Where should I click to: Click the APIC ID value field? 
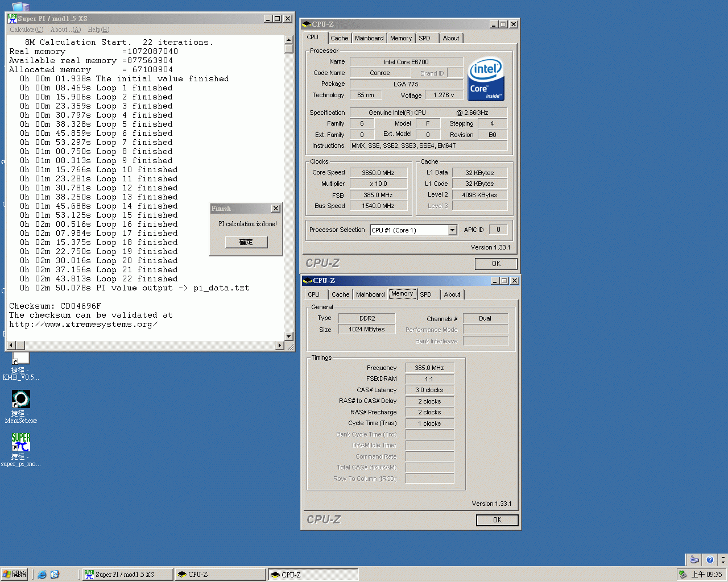tap(498, 230)
